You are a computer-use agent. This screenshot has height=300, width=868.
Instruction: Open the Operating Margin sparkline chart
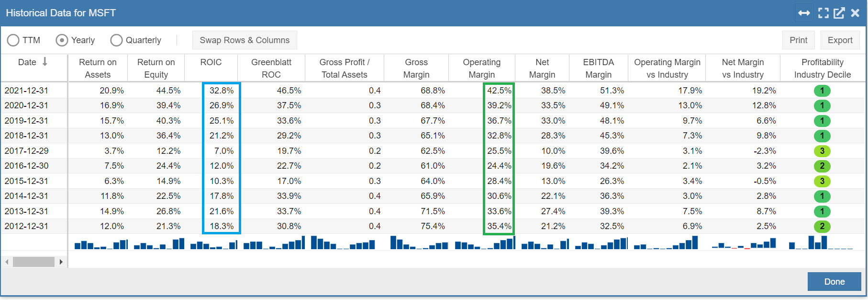485,243
